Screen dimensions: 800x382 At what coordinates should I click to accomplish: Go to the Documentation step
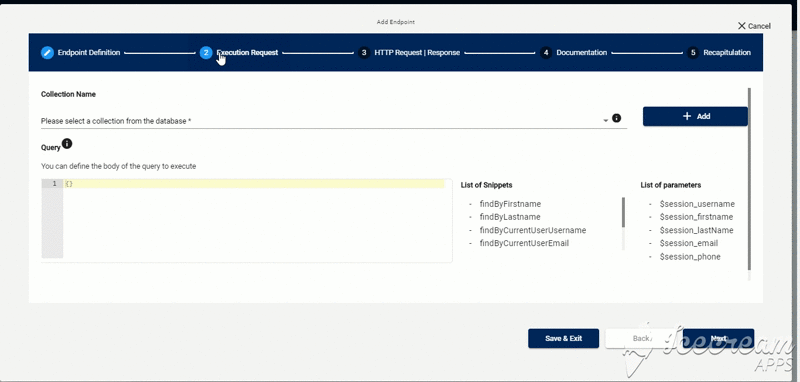581,53
